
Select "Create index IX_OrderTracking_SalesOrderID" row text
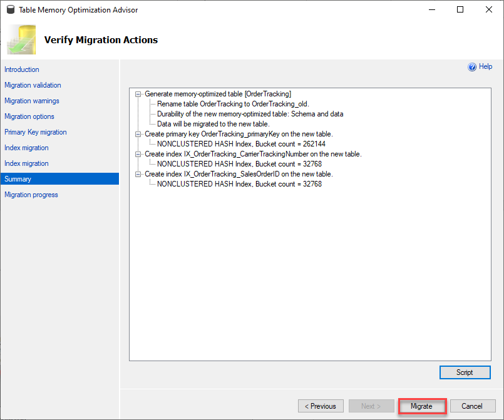[239, 174]
